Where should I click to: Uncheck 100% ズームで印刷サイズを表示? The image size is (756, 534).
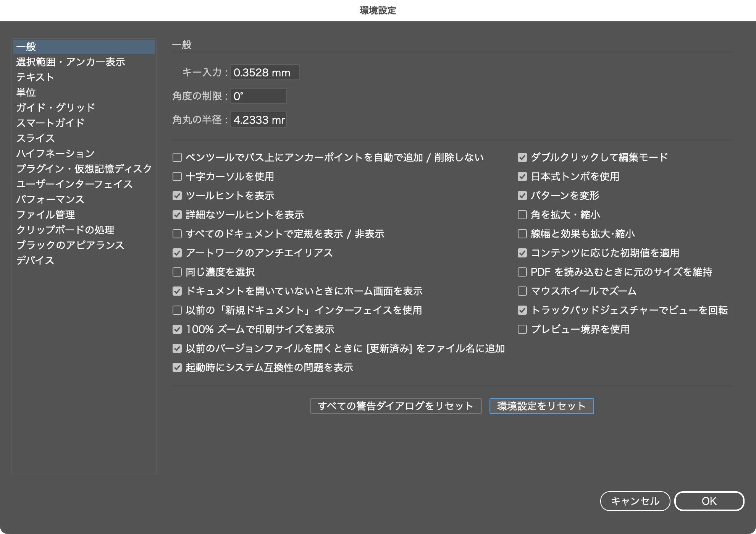[x=177, y=329]
